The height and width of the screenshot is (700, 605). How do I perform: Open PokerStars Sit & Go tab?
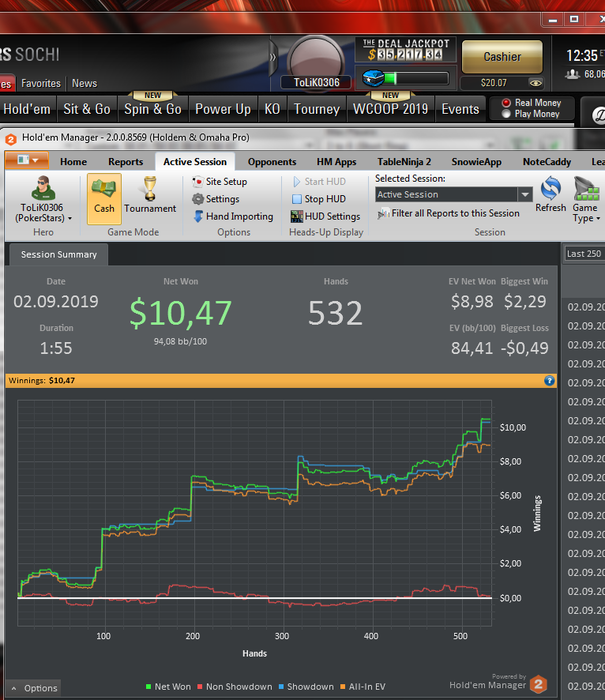(87, 109)
